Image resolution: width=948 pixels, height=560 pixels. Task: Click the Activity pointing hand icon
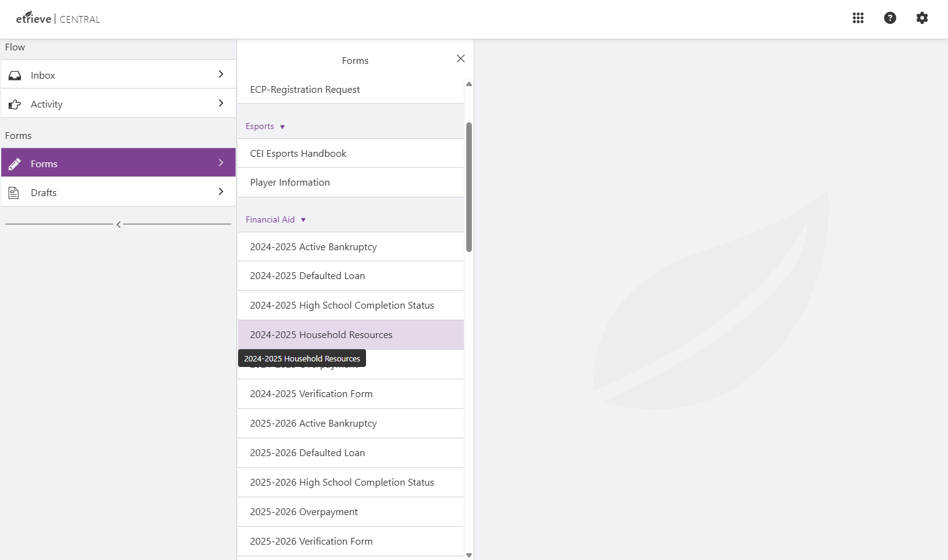pos(15,105)
